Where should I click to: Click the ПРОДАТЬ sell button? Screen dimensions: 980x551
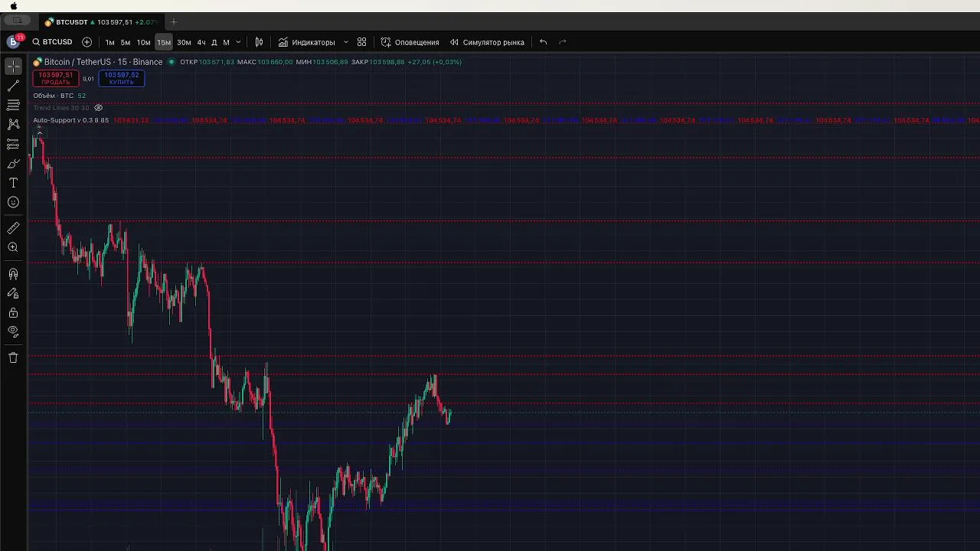(56, 78)
